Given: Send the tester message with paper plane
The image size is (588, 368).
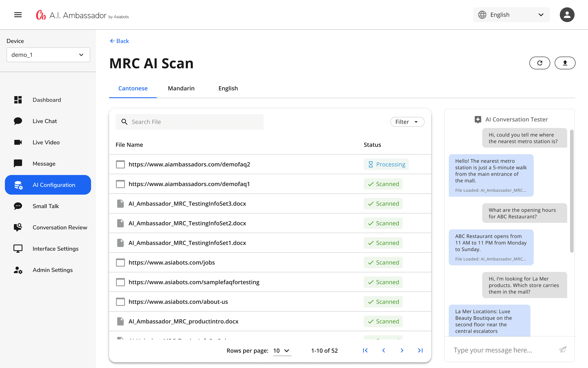Looking at the screenshot, I should [562, 350].
